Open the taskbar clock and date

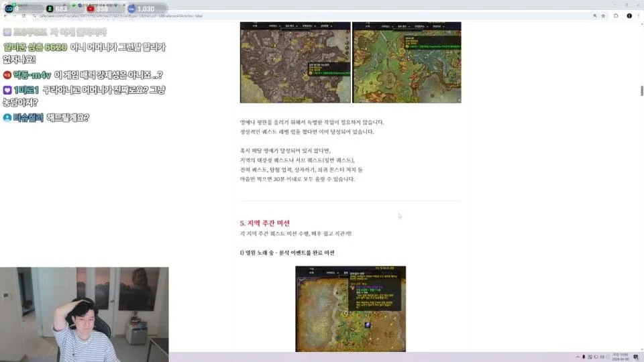coord(621,357)
